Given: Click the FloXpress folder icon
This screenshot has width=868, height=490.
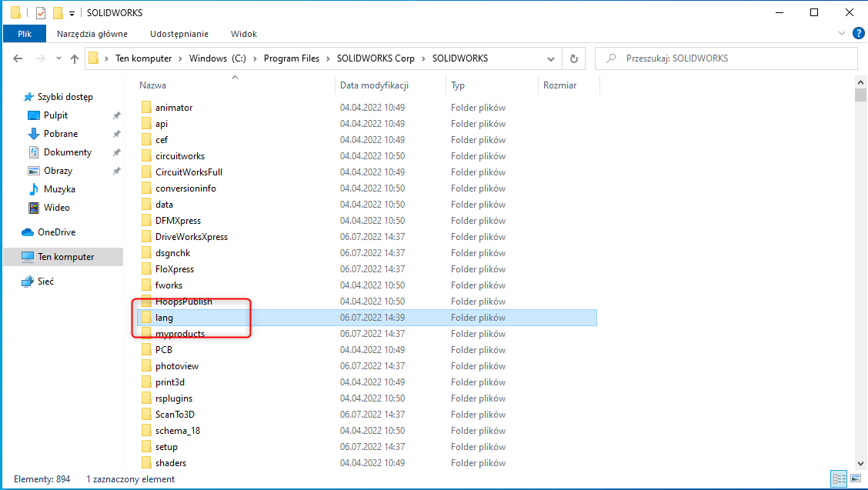Looking at the screenshot, I should [x=146, y=269].
